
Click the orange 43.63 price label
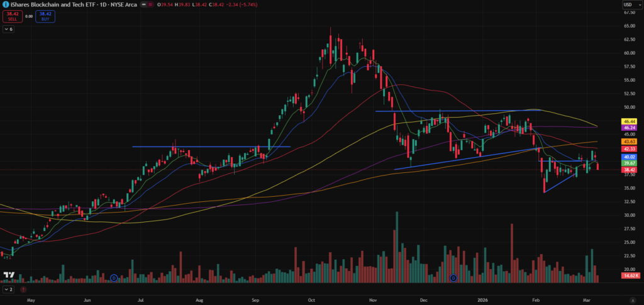point(630,142)
